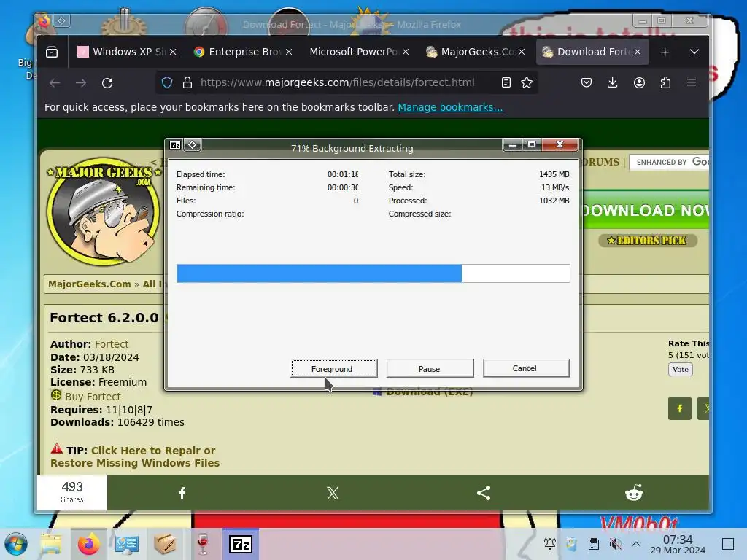The width and height of the screenshot is (747, 560).
Task: Open clock showing 07:34
Action: [678, 544]
